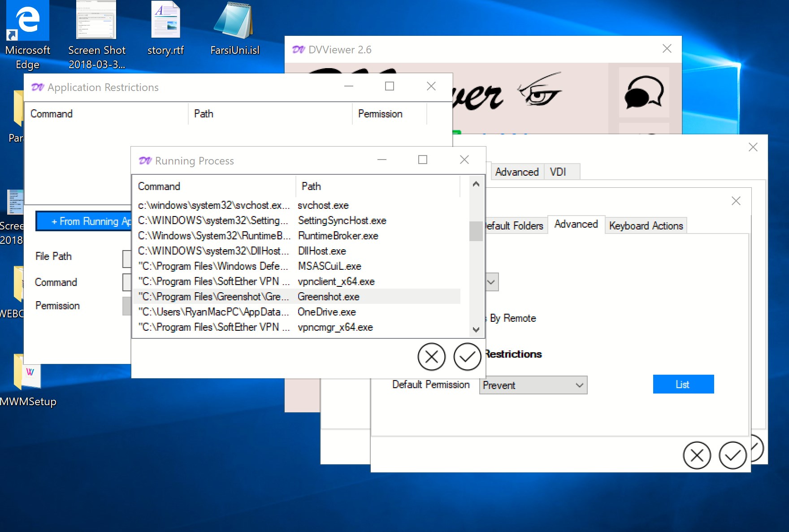Cancel the Advanced settings dialog with X button
Viewport: 789px width, 532px height.
(697, 455)
